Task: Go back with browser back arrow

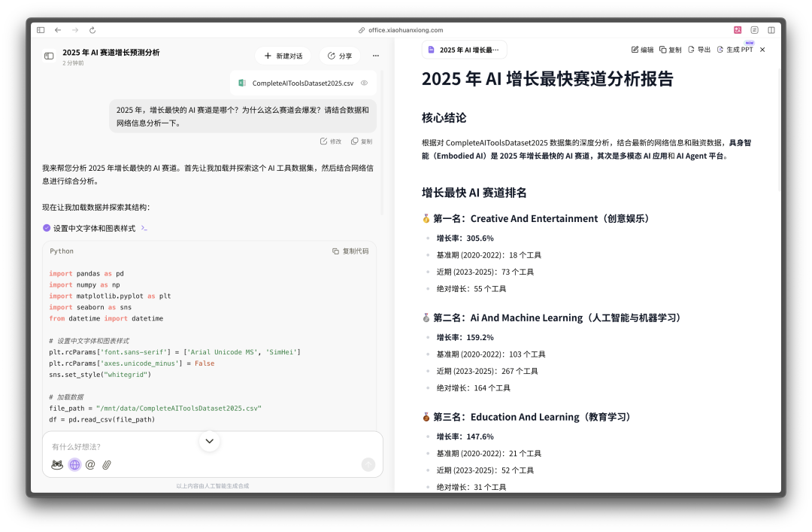Action: [58, 30]
